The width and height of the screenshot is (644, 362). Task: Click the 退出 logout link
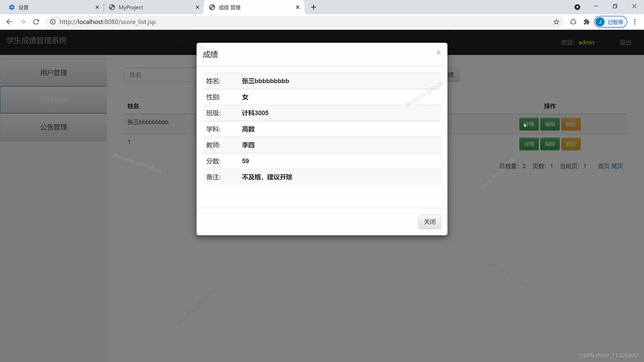625,43
